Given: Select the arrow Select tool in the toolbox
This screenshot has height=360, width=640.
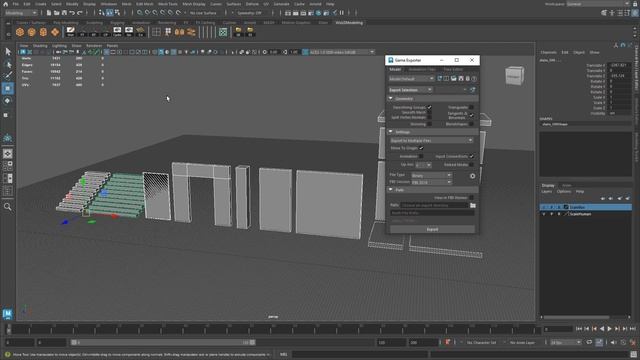Looking at the screenshot, I should click(x=8, y=51).
